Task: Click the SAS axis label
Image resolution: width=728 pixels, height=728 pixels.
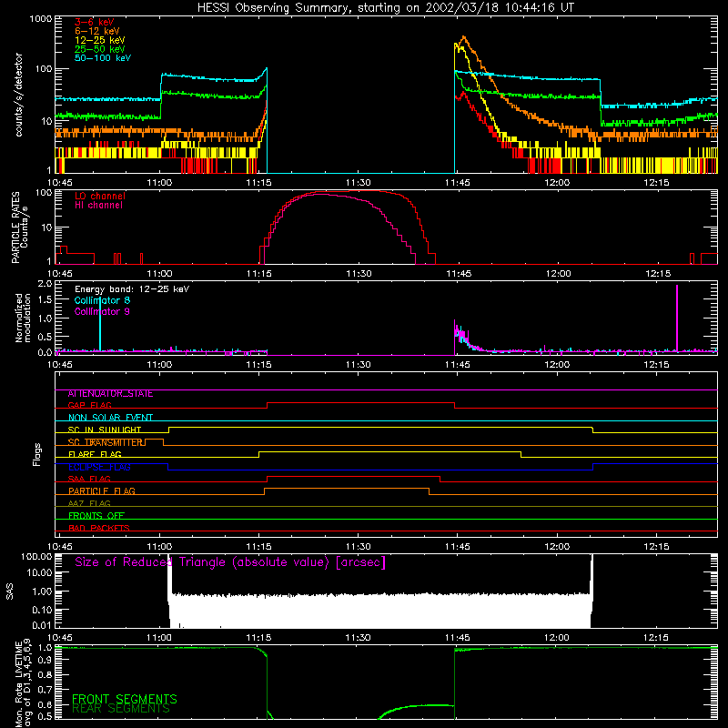Action: [10, 591]
